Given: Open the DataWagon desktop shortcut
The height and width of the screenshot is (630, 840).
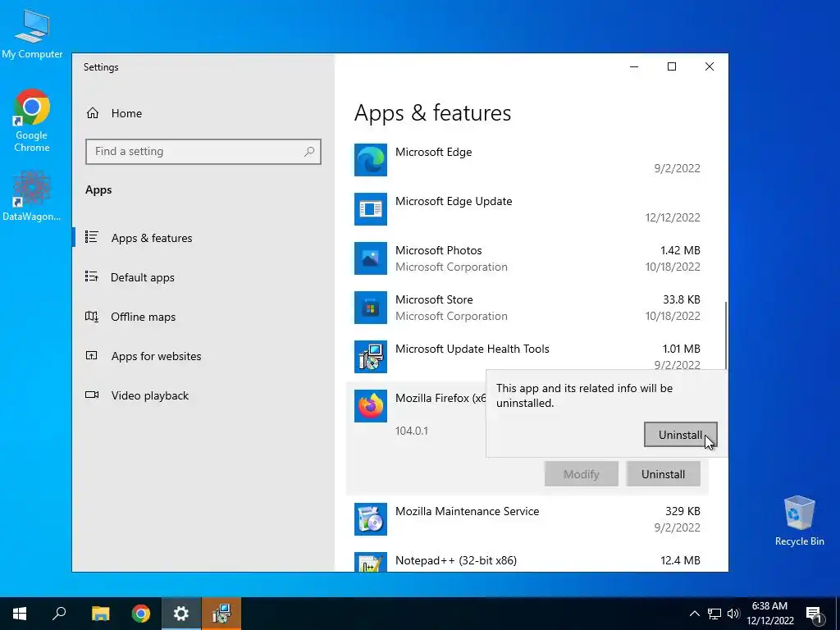Looking at the screenshot, I should coord(32,195).
